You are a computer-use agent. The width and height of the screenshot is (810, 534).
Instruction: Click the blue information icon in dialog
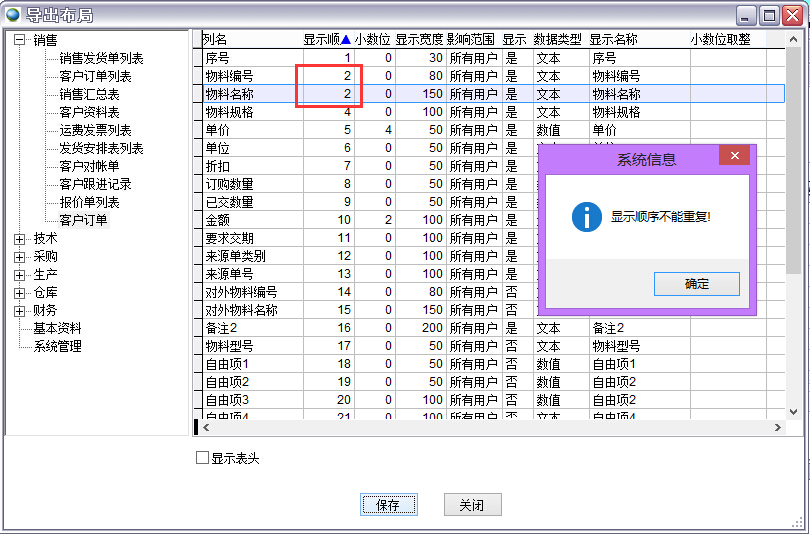click(586, 216)
